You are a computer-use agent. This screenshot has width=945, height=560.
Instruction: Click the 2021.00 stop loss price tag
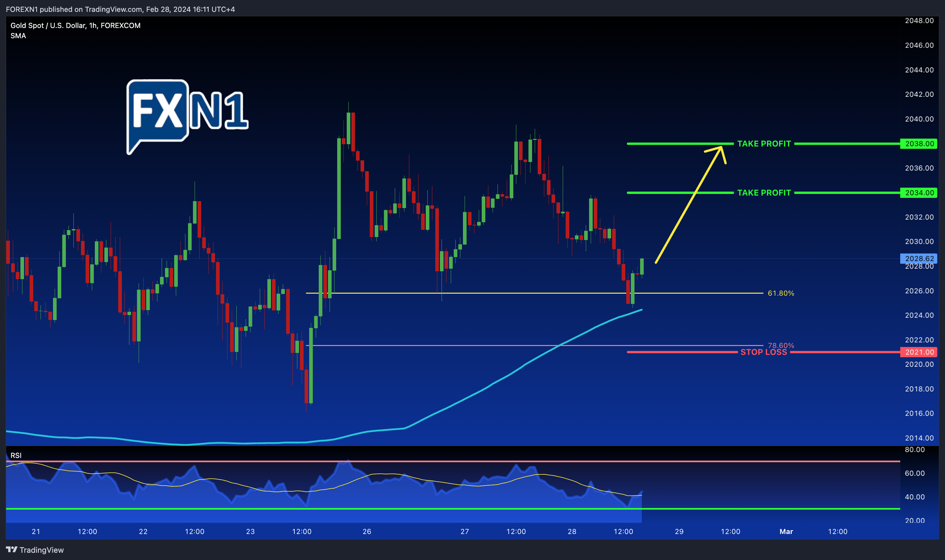[x=919, y=352]
